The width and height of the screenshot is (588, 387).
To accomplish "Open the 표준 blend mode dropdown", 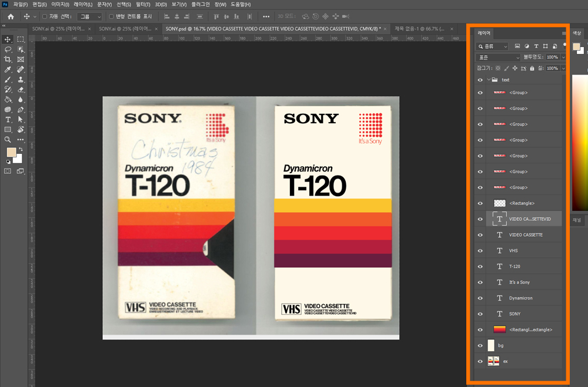I will [x=498, y=58].
